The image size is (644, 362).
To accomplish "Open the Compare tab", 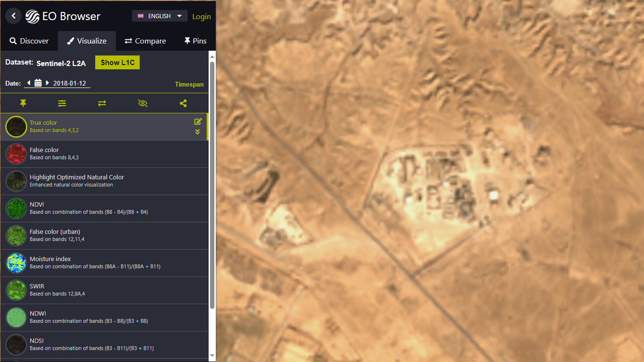I will (x=145, y=41).
